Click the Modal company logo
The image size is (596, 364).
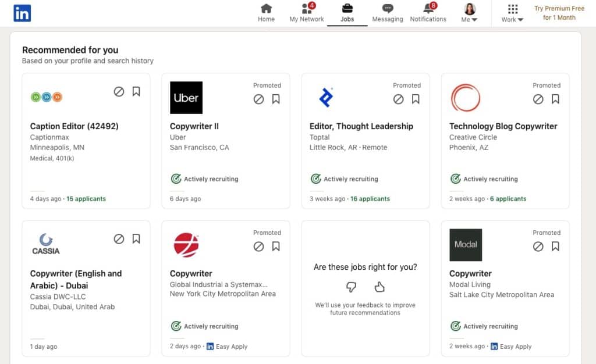466,245
